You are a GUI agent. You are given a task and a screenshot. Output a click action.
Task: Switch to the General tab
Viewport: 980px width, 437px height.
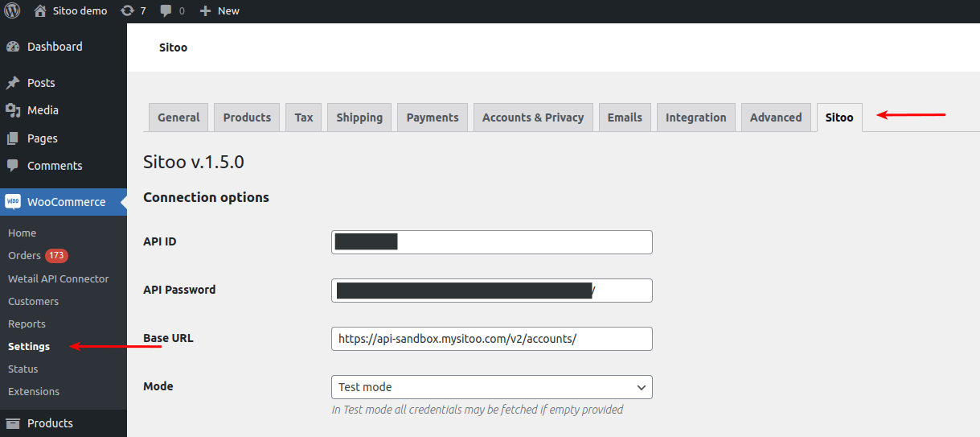pos(178,117)
